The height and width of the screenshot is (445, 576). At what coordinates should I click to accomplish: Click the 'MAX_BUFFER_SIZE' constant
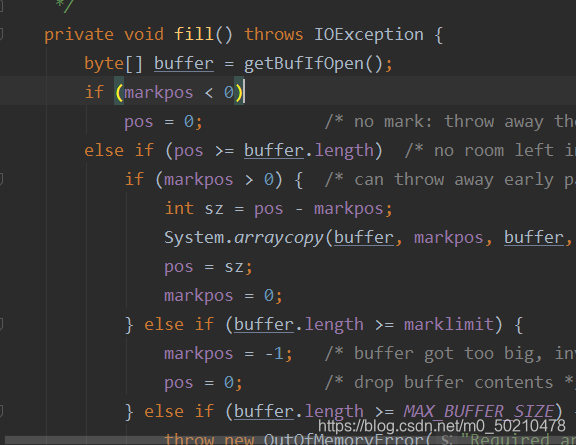tap(478, 412)
